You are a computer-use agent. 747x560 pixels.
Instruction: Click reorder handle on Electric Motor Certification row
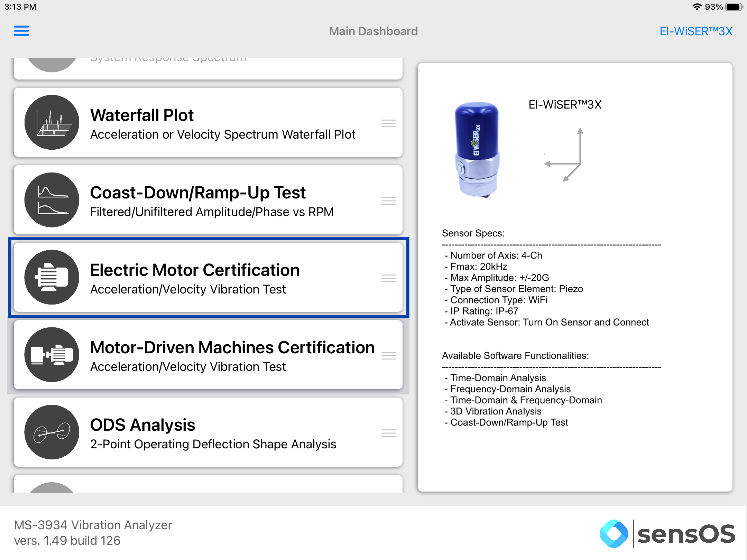[389, 278]
